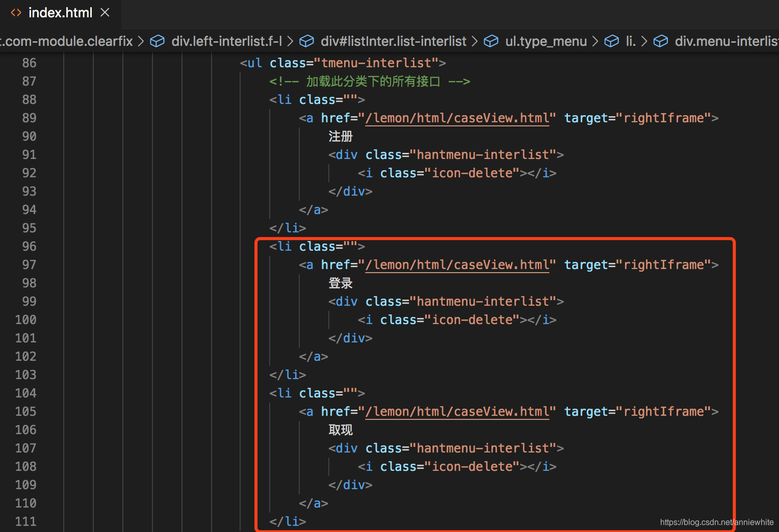This screenshot has height=532, width=779.
Task: Click "icon-delete" on line 108
Action: [x=472, y=467]
